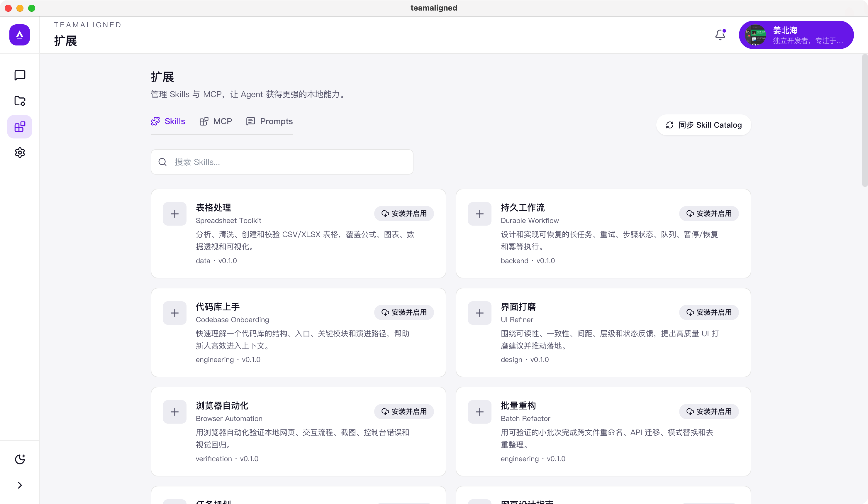This screenshot has height=504, width=868.
Task: Switch to the Prompts tab
Action: (269, 121)
